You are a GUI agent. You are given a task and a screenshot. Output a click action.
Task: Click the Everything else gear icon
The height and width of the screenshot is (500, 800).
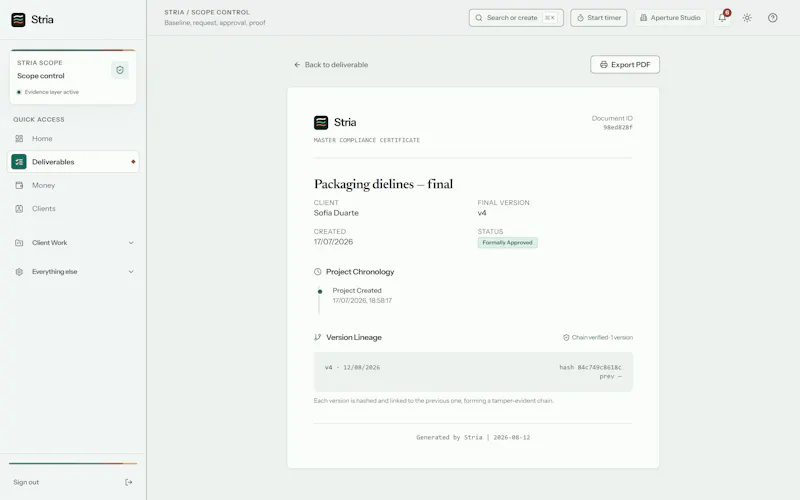click(19, 272)
